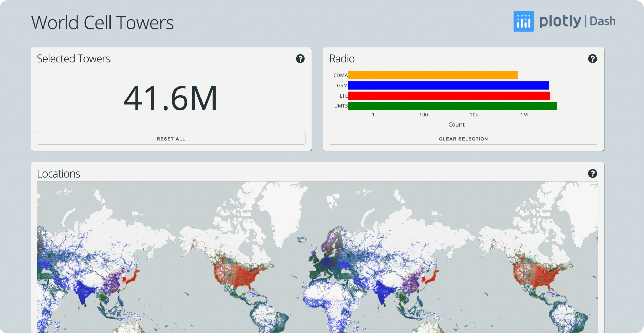Click the Count axis label
644x333 pixels.
click(456, 125)
